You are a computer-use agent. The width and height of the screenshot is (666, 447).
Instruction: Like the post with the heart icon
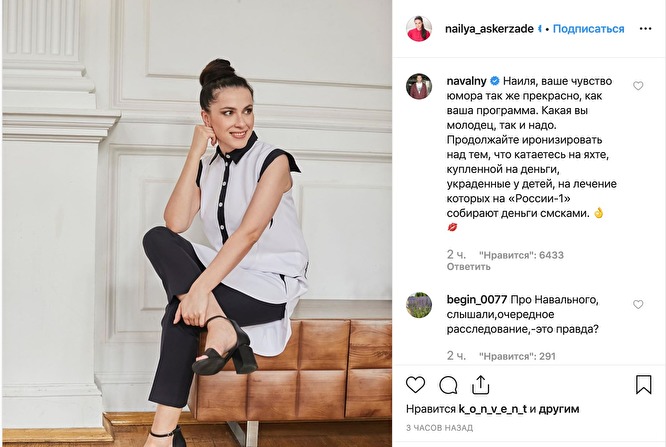[x=415, y=385]
